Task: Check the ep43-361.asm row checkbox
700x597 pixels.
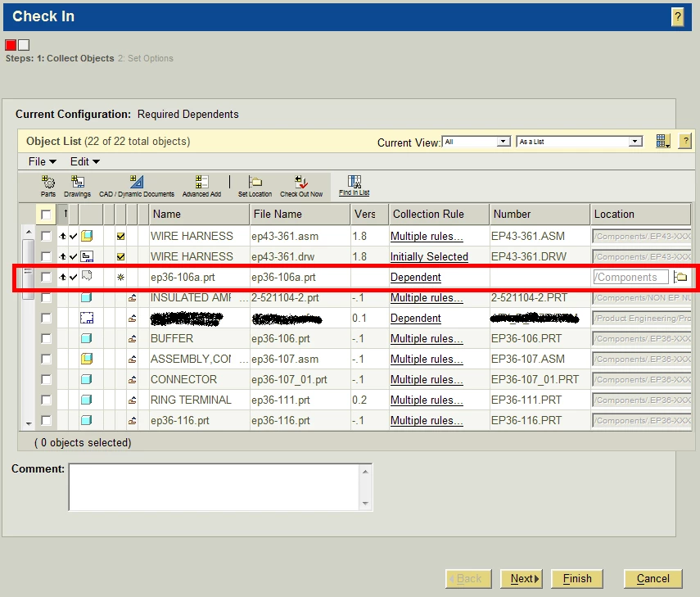Action: (46, 236)
